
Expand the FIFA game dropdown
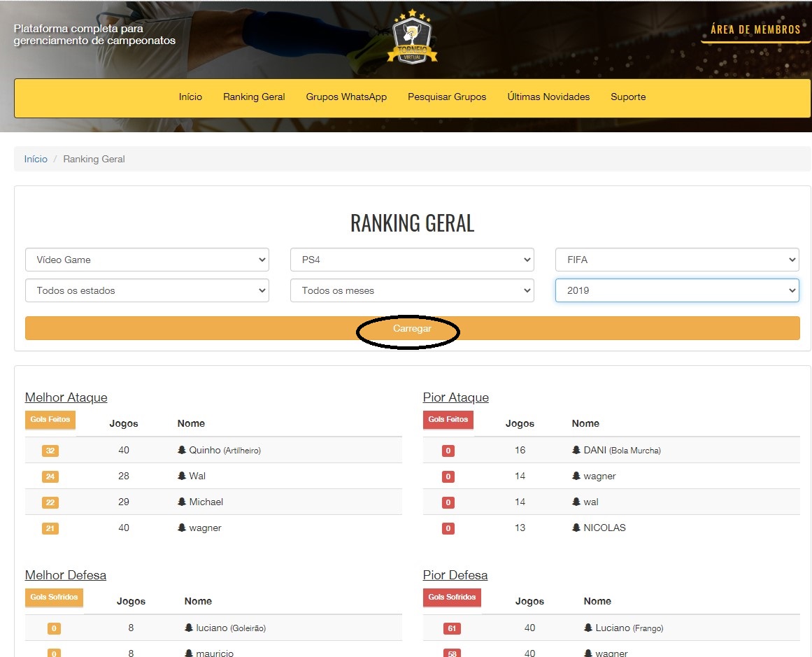pyautogui.click(x=676, y=260)
